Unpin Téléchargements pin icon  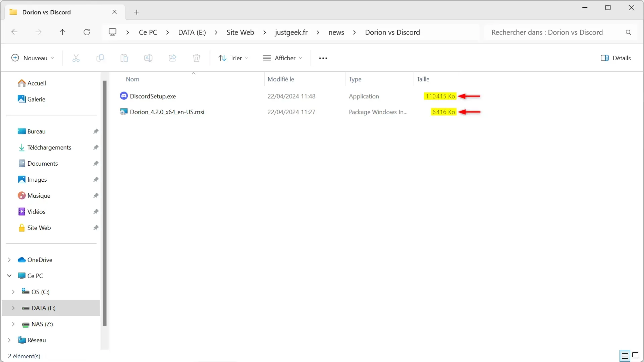tap(96, 147)
